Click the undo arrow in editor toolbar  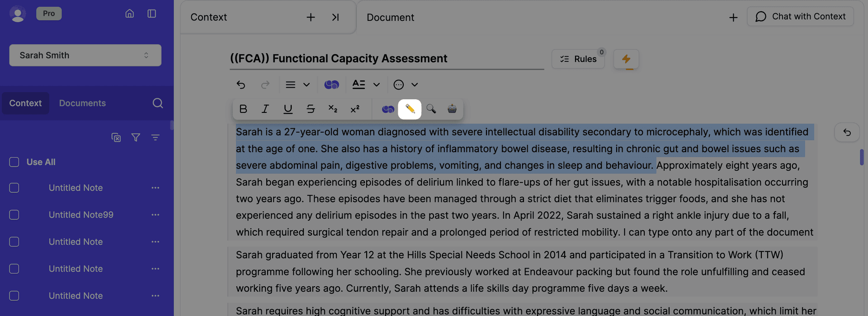tap(241, 85)
